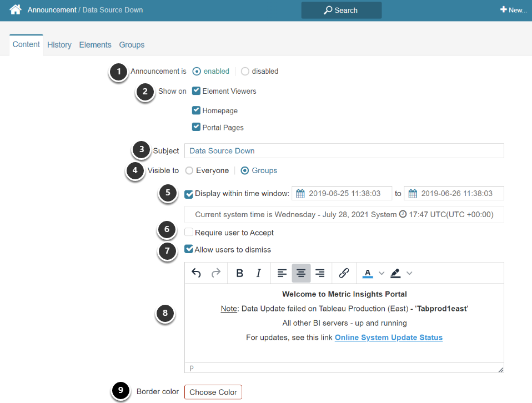Click the Redo icon in the editor toolbar

point(216,273)
